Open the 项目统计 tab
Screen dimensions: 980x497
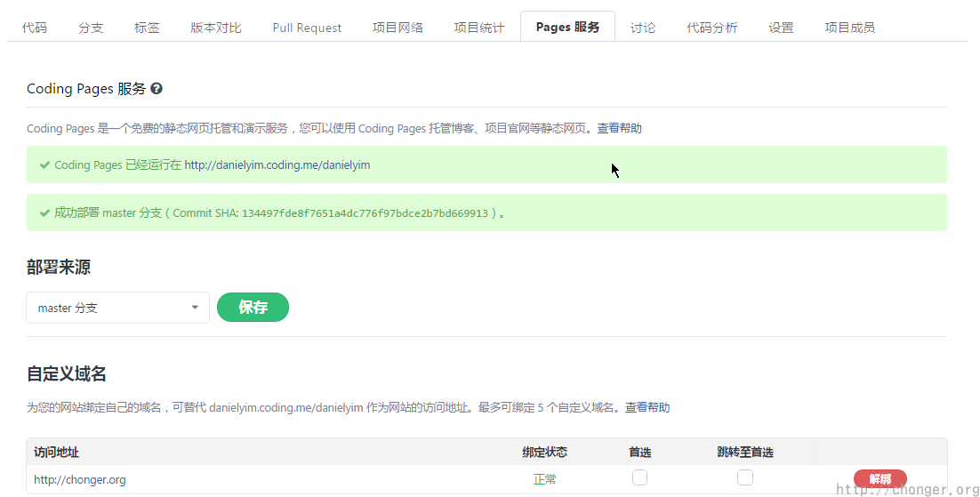click(x=479, y=28)
